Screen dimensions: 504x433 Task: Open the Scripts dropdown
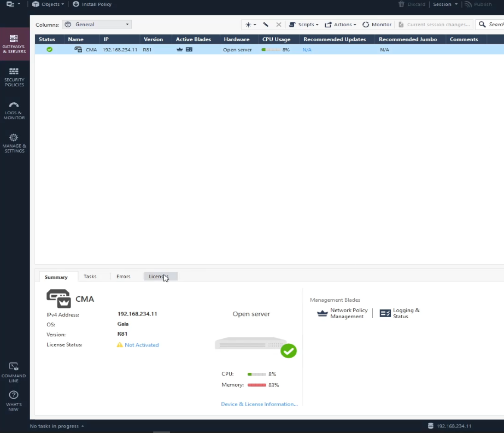click(x=304, y=24)
